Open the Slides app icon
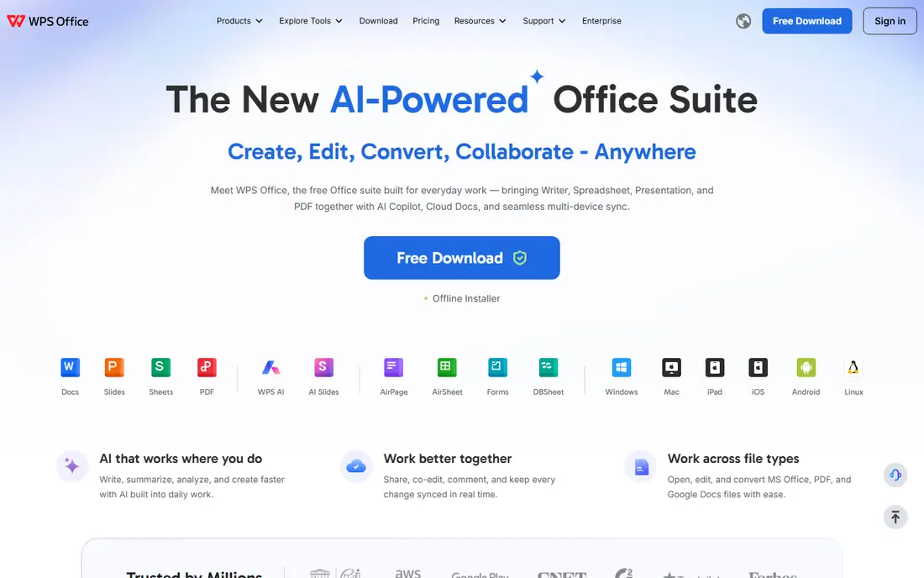The height and width of the screenshot is (578, 924). [x=114, y=368]
